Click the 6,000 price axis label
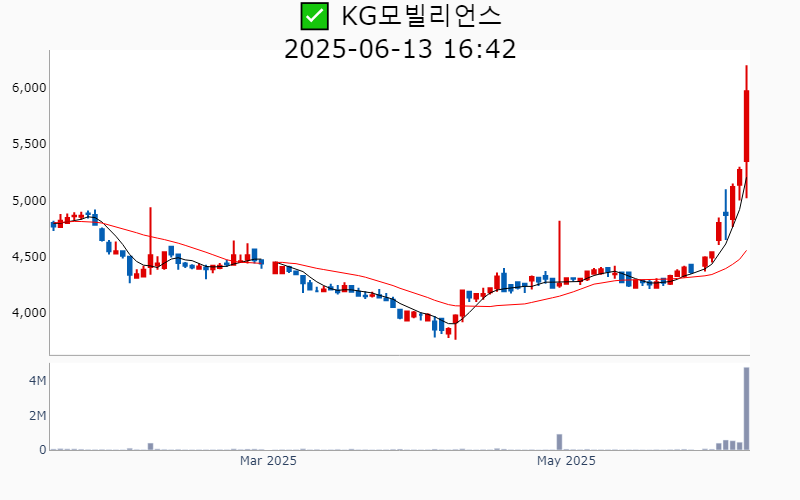 [29, 88]
